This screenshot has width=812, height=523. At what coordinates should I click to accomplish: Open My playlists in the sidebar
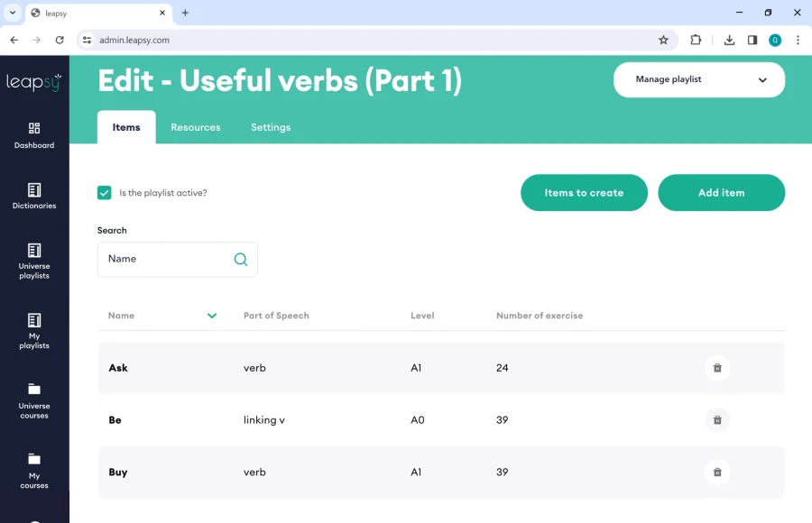[34, 331]
